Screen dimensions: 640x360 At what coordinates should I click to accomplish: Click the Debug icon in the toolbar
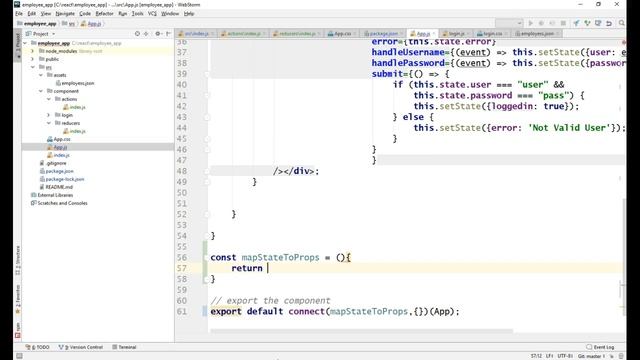pos(541,23)
